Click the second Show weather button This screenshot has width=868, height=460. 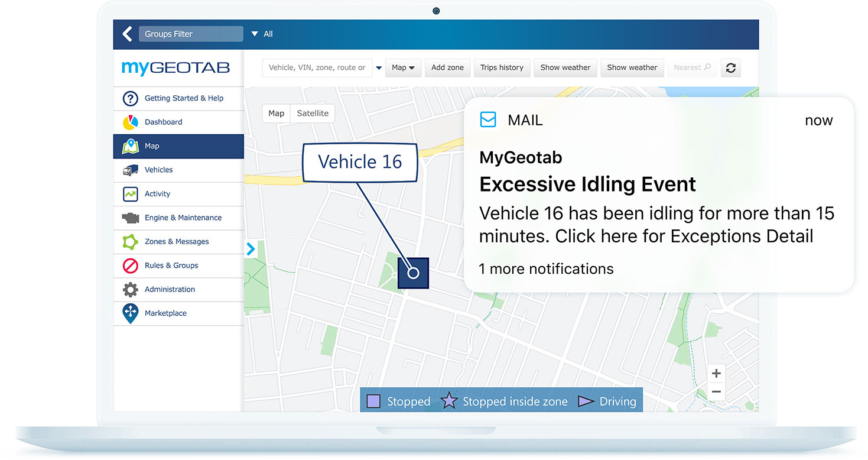click(632, 67)
